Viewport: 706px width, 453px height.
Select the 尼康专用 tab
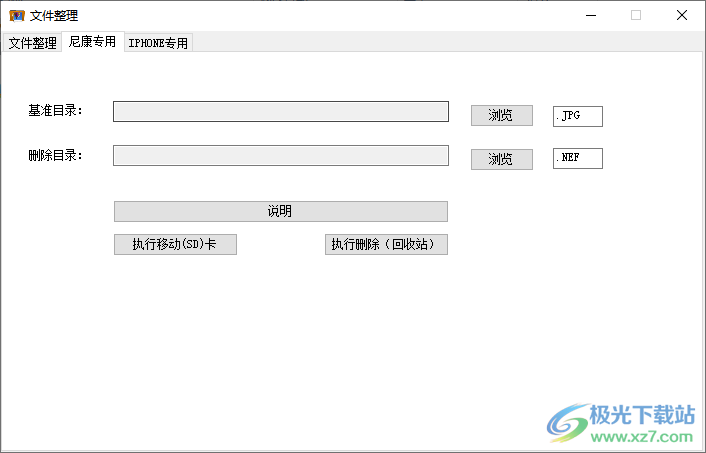tap(93, 41)
